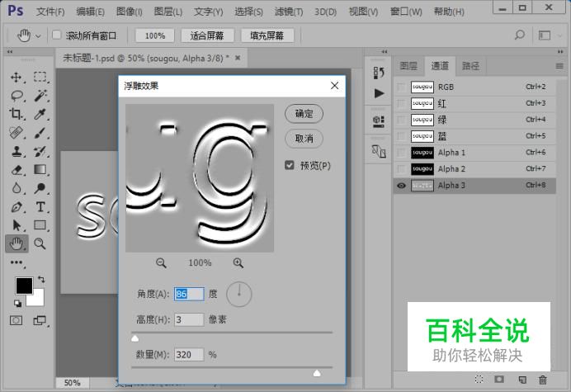
Task: Show the RGB channel visibility
Action: click(x=401, y=87)
